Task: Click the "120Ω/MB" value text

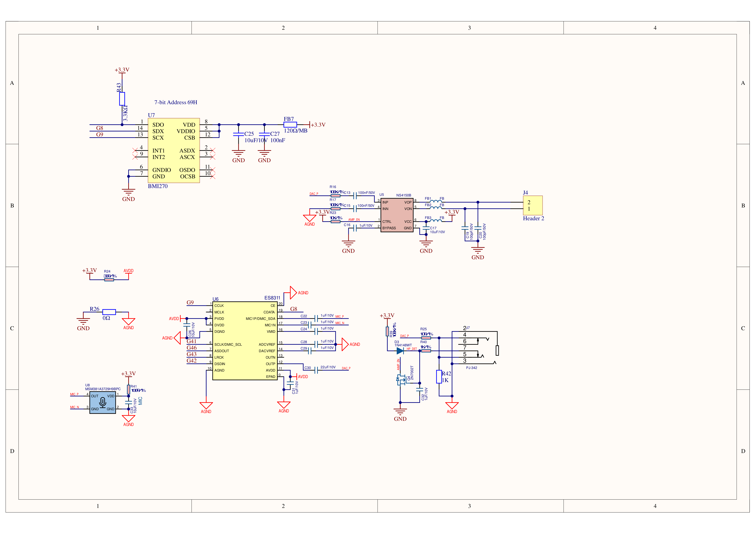Action: tap(295, 131)
